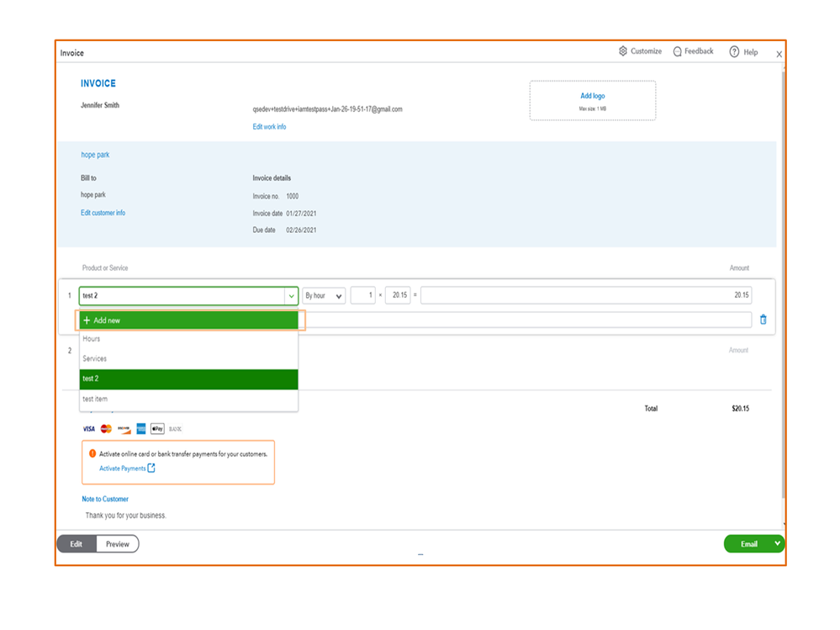Viewport: 840px width, 630px height.
Task: Click the Thank you for your business note
Action: [126, 516]
